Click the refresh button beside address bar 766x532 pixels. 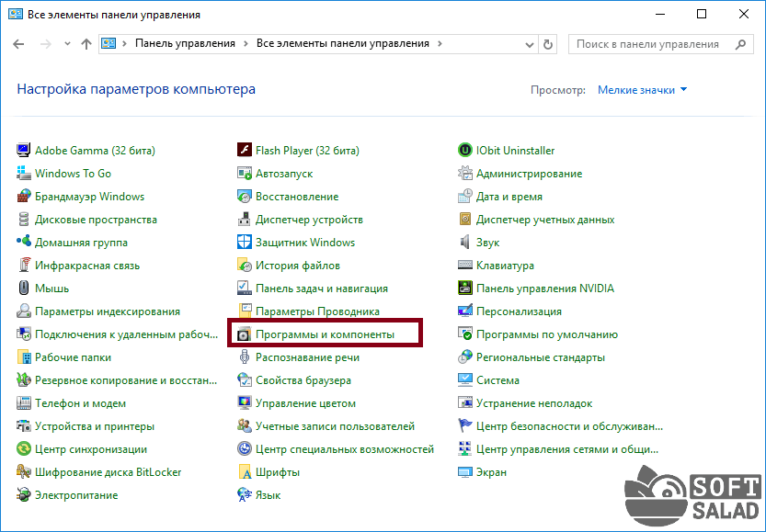click(x=549, y=43)
